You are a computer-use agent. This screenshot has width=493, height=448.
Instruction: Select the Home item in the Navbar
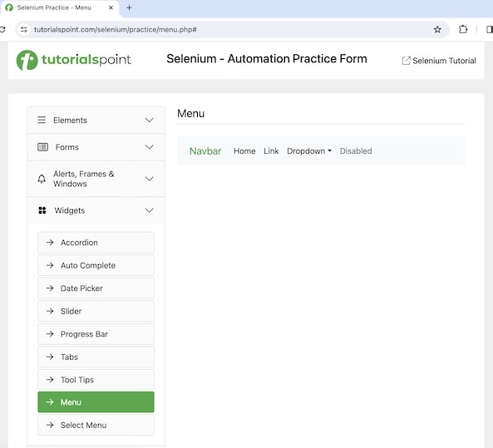tap(244, 151)
